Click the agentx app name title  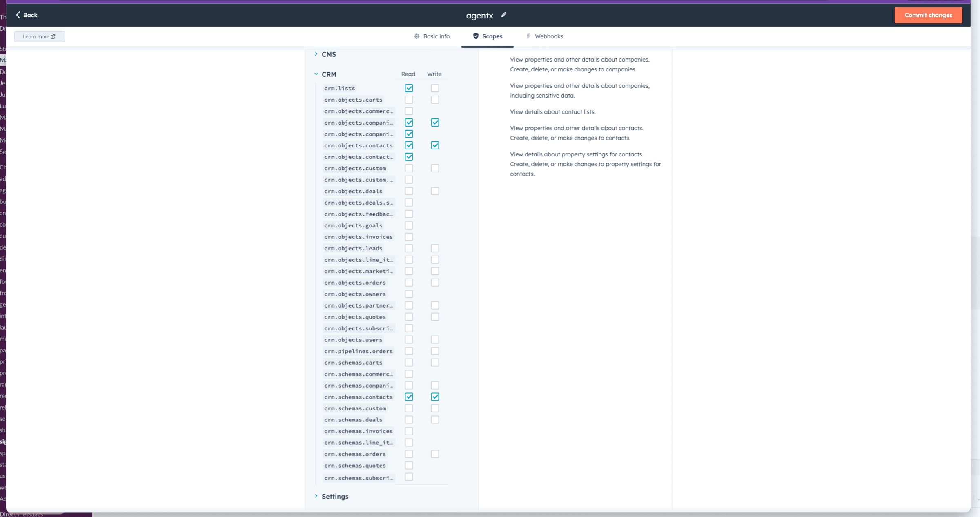pyautogui.click(x=479, y=16)
